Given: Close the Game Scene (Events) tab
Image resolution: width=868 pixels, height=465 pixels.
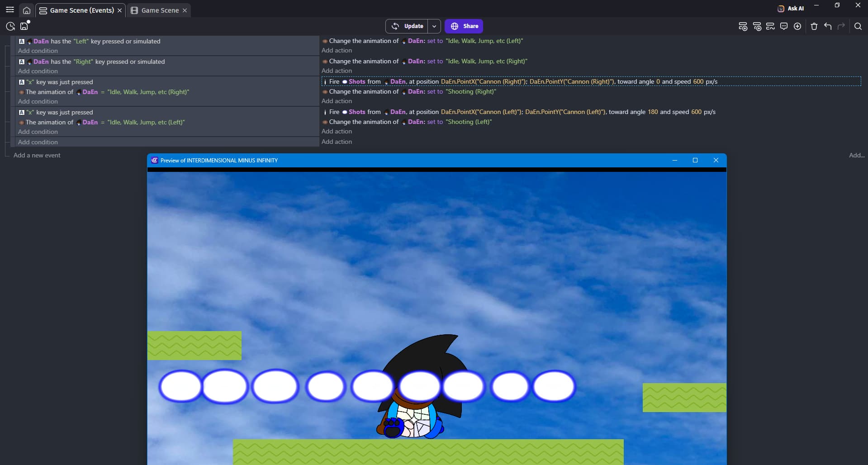Looking at the screenshot, I should (120, 10).
